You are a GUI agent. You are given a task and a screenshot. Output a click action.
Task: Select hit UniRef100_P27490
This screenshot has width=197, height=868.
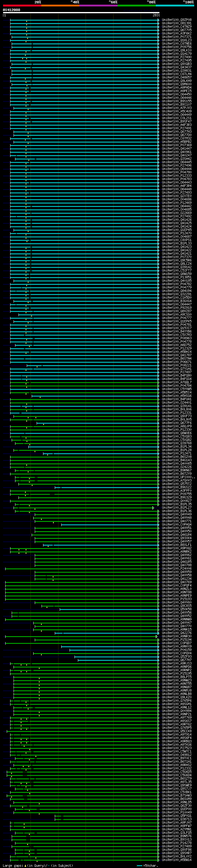[177, 57]
